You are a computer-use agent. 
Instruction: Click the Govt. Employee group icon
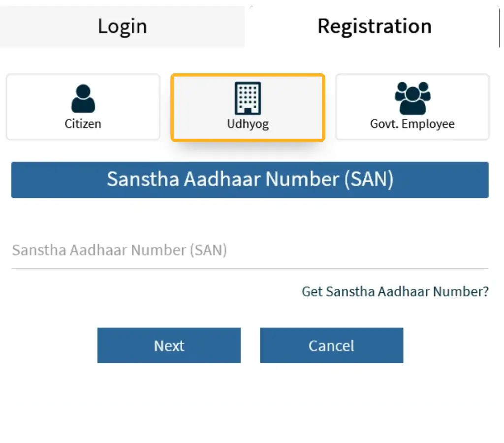click(412, 98)
